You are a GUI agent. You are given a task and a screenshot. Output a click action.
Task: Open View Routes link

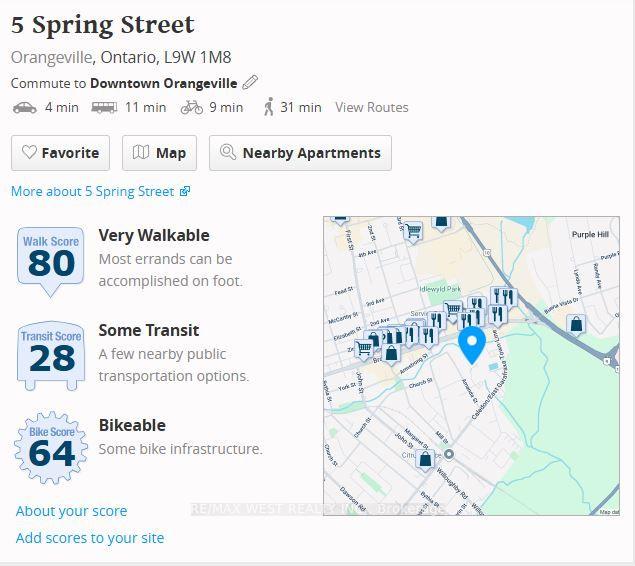[372, 107]
